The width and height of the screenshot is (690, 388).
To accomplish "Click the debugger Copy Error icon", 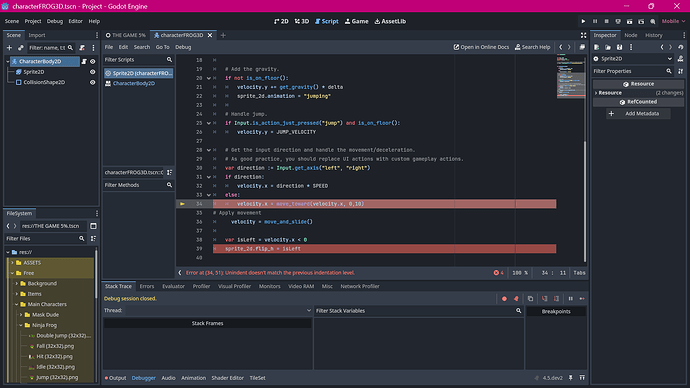I will 530,299.
